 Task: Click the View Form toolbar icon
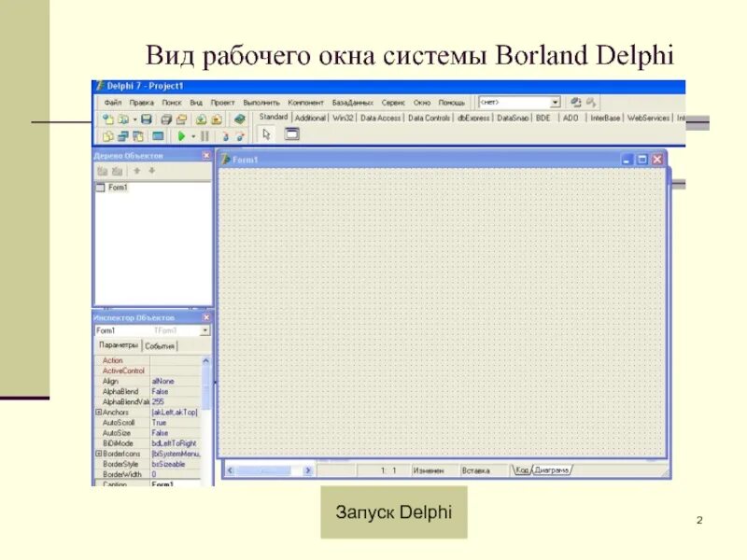(x=123, y=136)
